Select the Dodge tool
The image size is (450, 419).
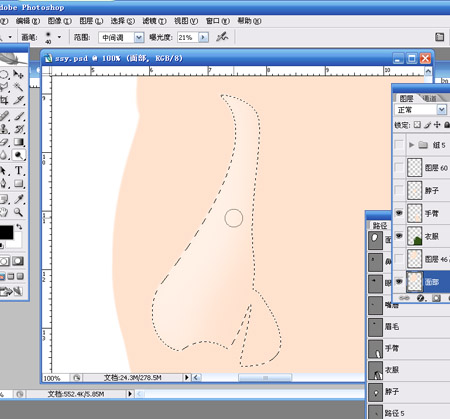coord(19,155)
